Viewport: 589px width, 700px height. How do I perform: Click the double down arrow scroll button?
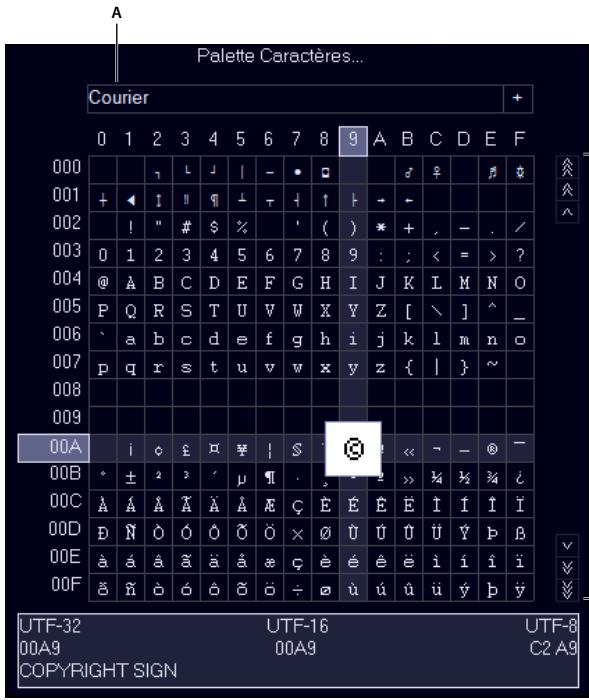[567, 567]
